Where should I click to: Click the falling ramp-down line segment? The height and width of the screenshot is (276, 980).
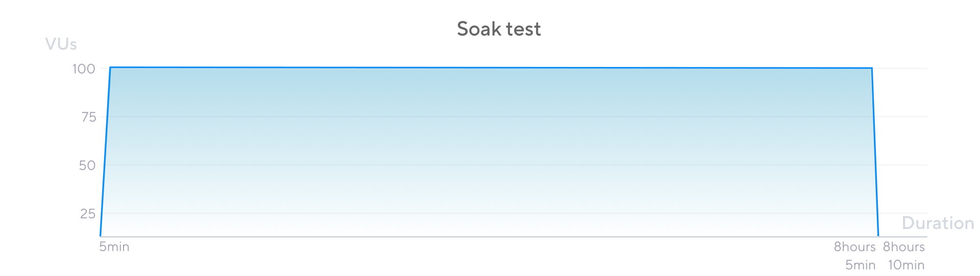click(875, 152)
